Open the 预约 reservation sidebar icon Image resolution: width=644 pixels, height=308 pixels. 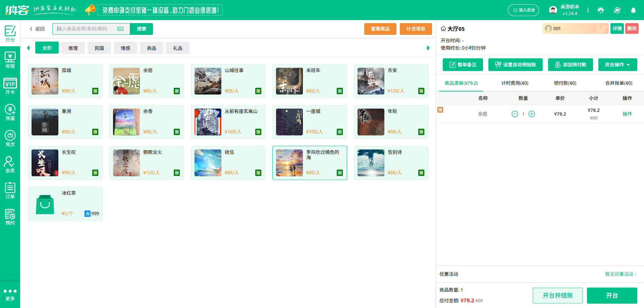click(10, 217)
